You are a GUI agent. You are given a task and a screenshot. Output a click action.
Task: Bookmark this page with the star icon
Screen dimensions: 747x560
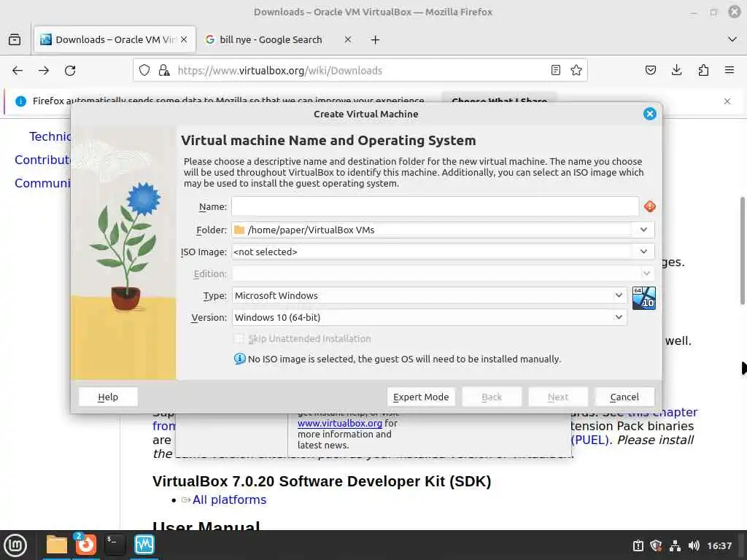click(576, 71)
